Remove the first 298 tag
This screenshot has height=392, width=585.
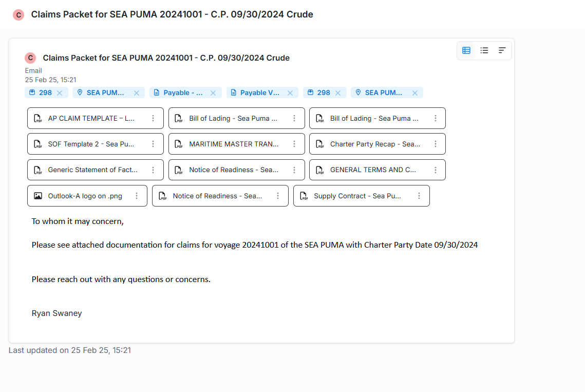click(x=60, y=92)
